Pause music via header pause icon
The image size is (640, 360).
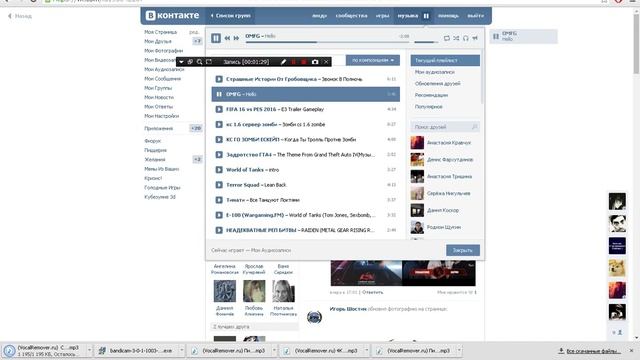(426, 16)
